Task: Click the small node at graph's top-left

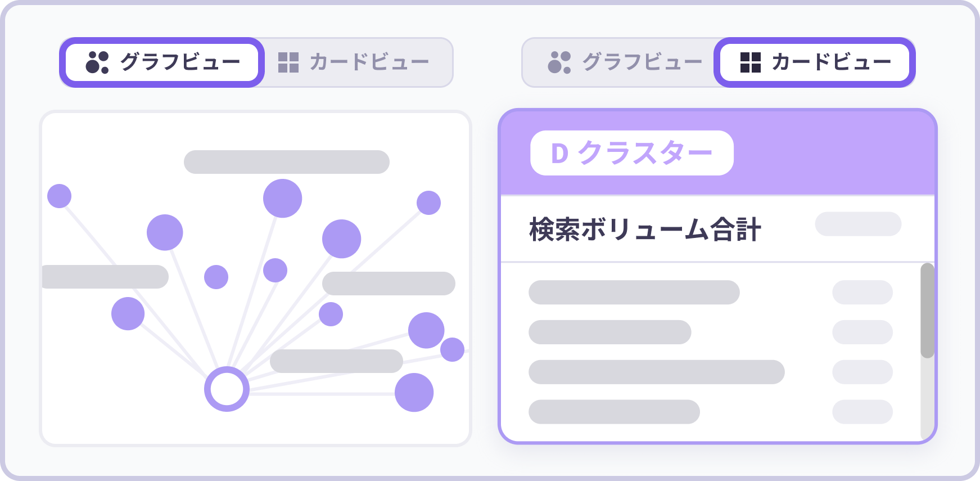Action: pyautogui.click(x=59, y=196)
